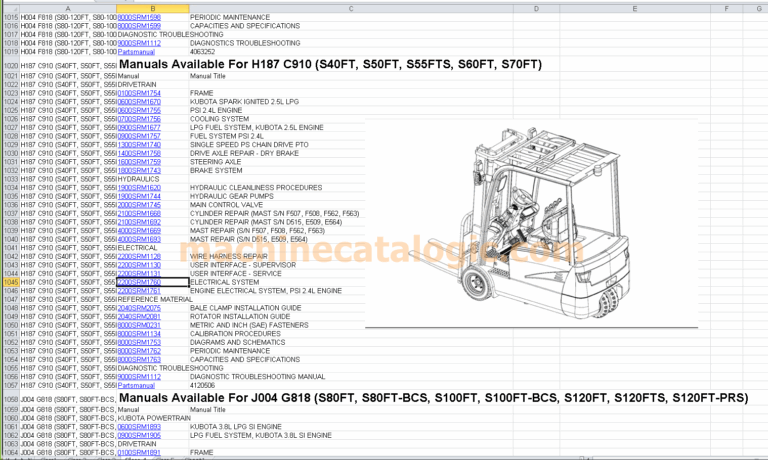Viewport: 768px width, 460px height.
Task: Open the 9000SRM1112 link in row 1018
Action: pyautogui.click(x=139, y=43)
